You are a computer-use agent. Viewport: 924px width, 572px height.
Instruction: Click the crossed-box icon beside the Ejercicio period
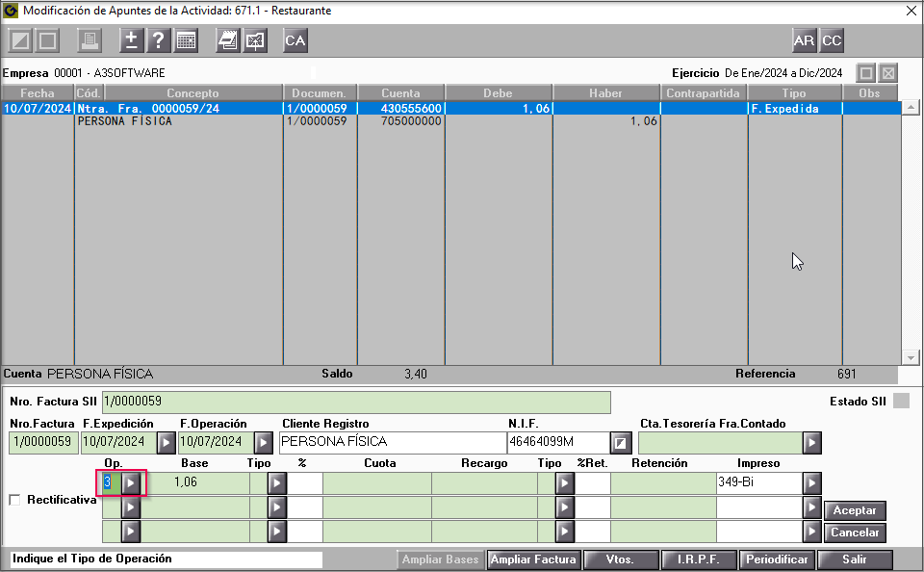(888, 73)
